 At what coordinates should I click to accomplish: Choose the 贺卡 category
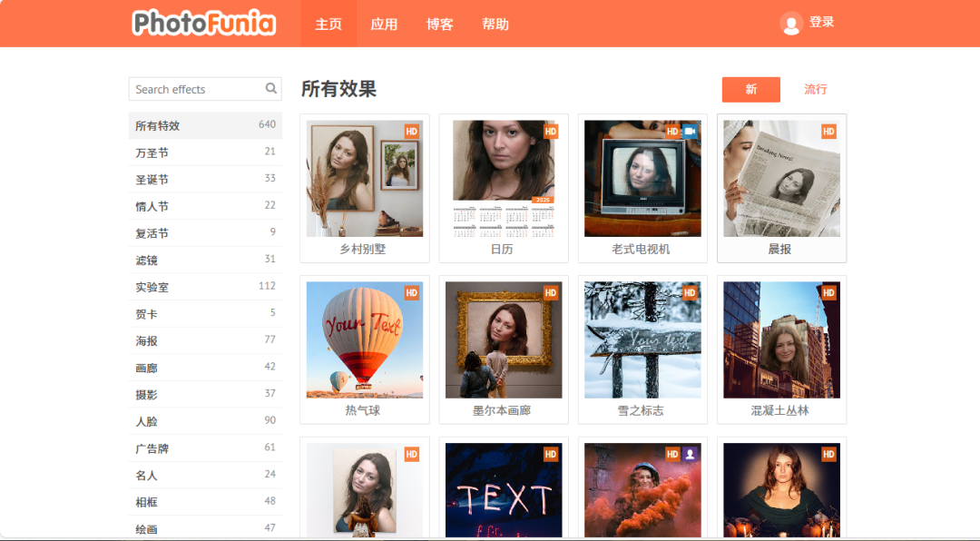[x=205, y=313]
